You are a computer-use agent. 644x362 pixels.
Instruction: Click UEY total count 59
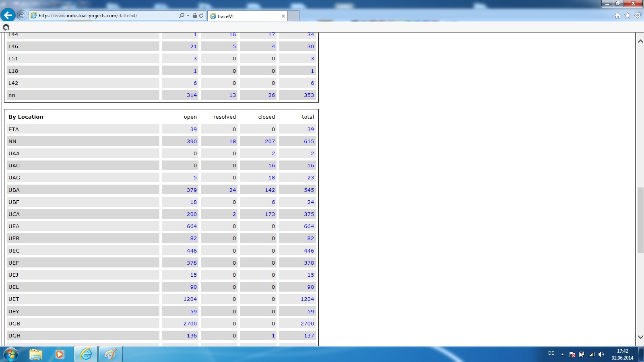(x=311, y=311)
